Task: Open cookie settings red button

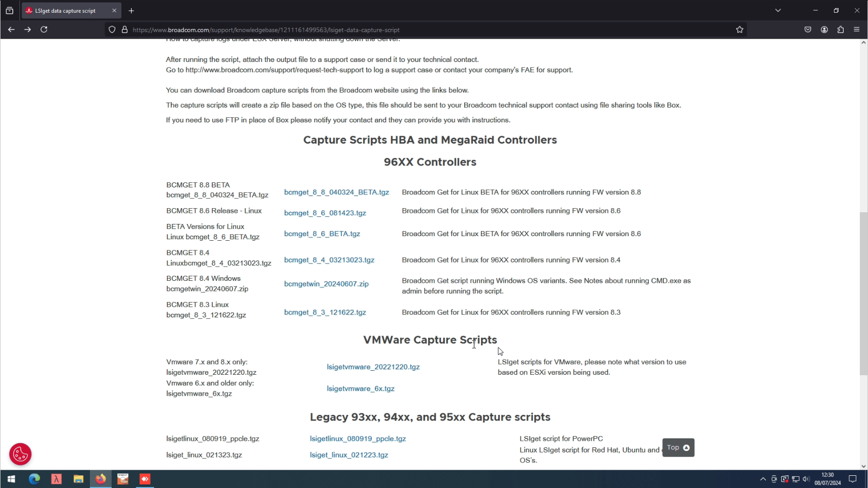Action: pyautogui.click(x=20, y=454)
